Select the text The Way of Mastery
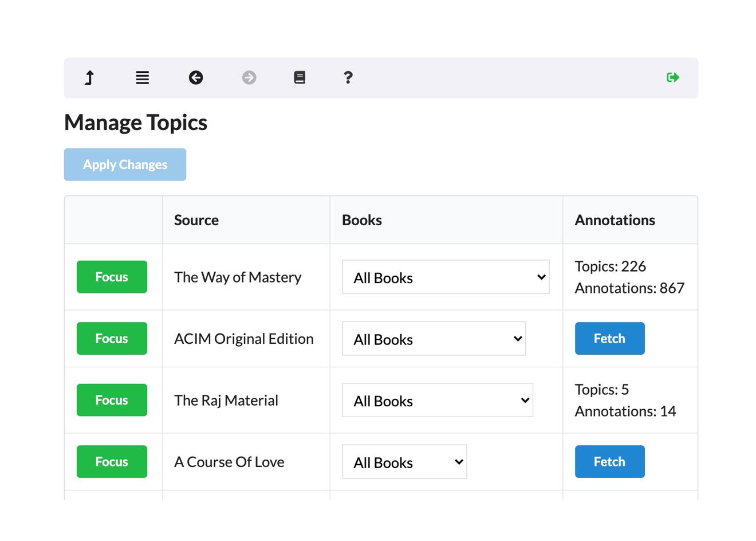The height and width of the screenshot is (541, 756). pos(238,277)
